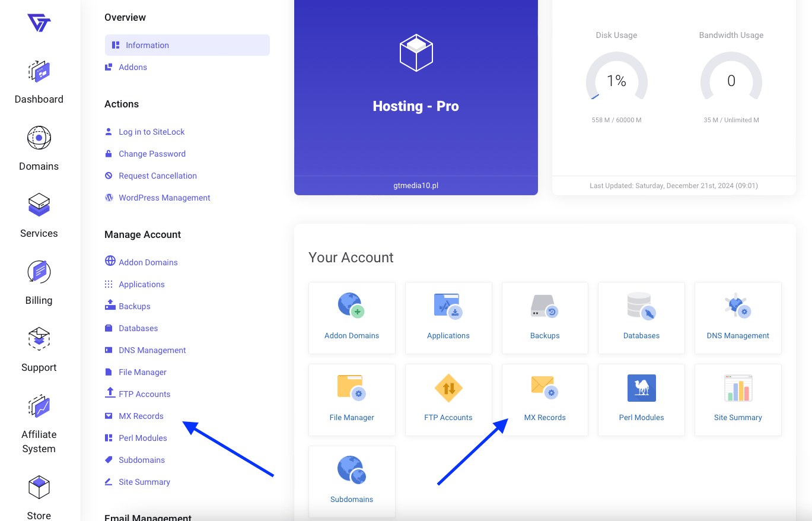Click the Affiliate System label
This screenshot has width=812, height=521.
pyautogui.click(x=39, y=441)
